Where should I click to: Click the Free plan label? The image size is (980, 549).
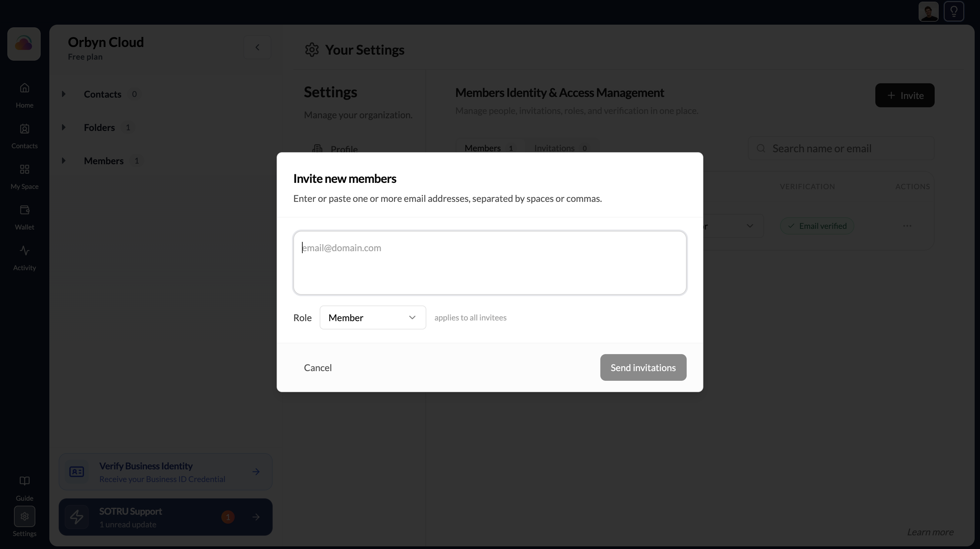[85, 57]
